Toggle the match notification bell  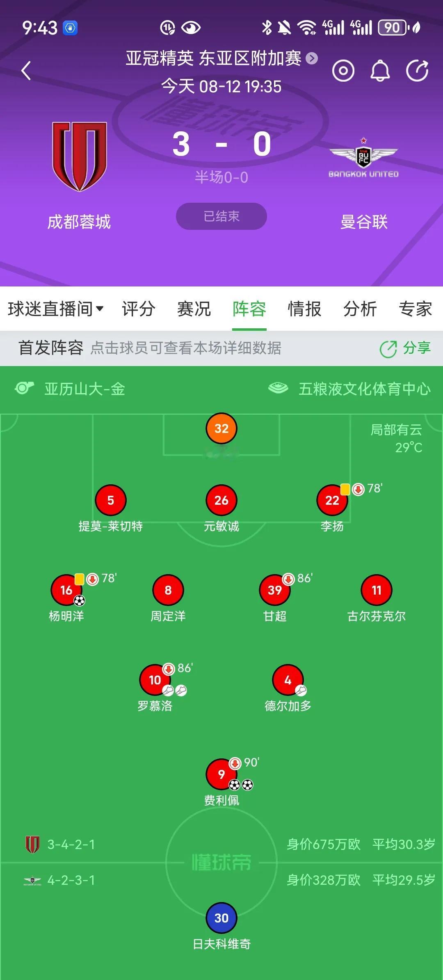coord(380,71)
